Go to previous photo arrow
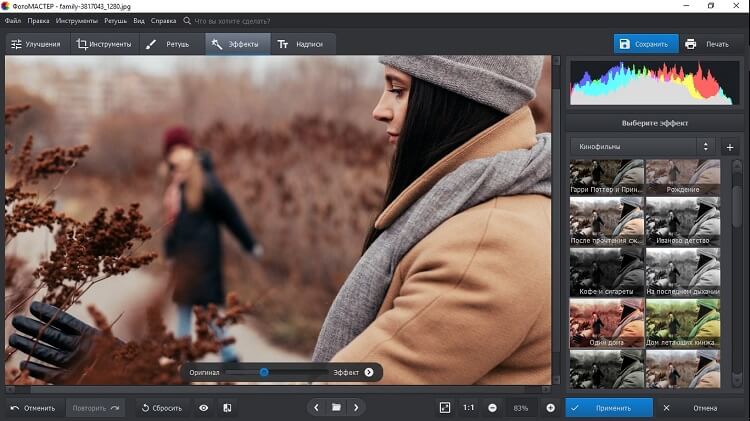The width and height of the screenshot is (750, 421). coord(316,408)
